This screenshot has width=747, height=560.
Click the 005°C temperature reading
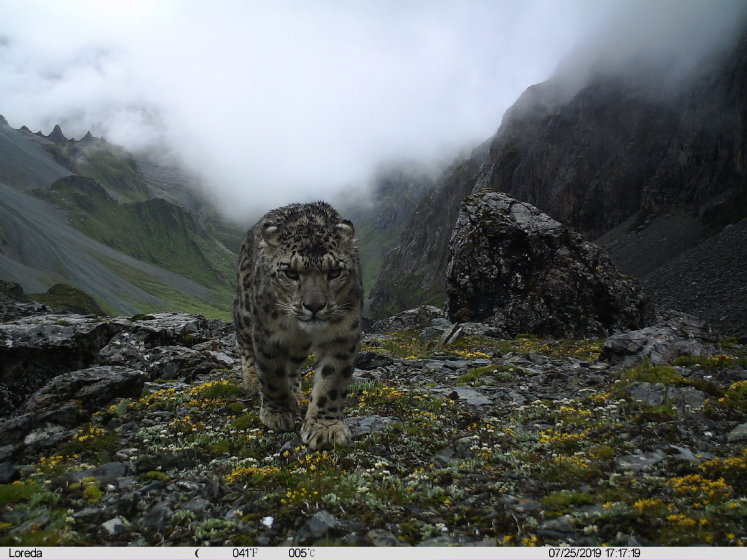301,553
